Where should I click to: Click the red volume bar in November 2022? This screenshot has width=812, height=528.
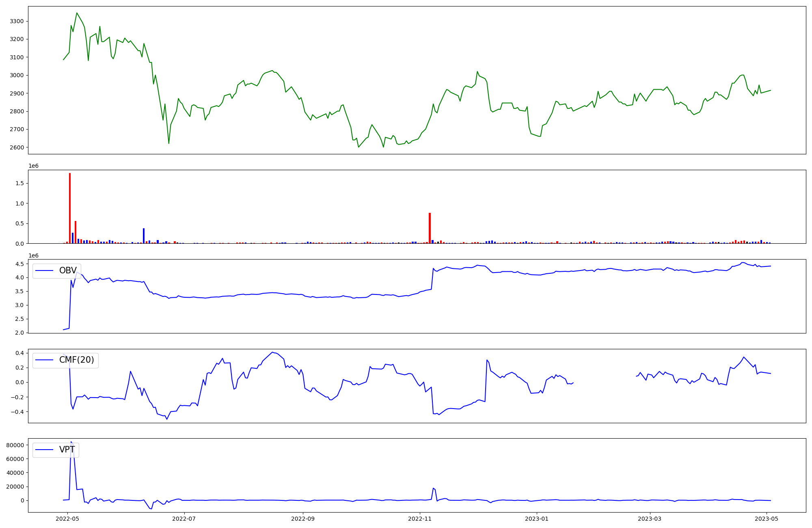tap(430, 228)
